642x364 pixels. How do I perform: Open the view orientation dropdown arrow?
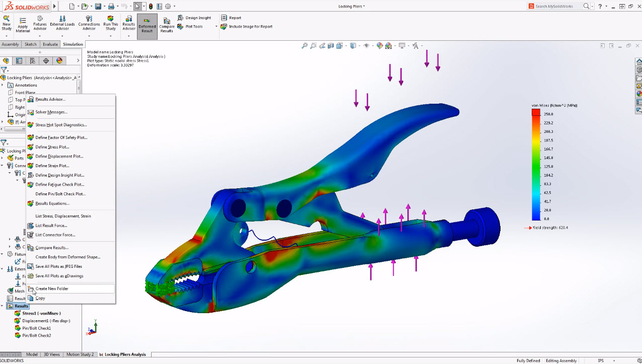click(346, 45)
